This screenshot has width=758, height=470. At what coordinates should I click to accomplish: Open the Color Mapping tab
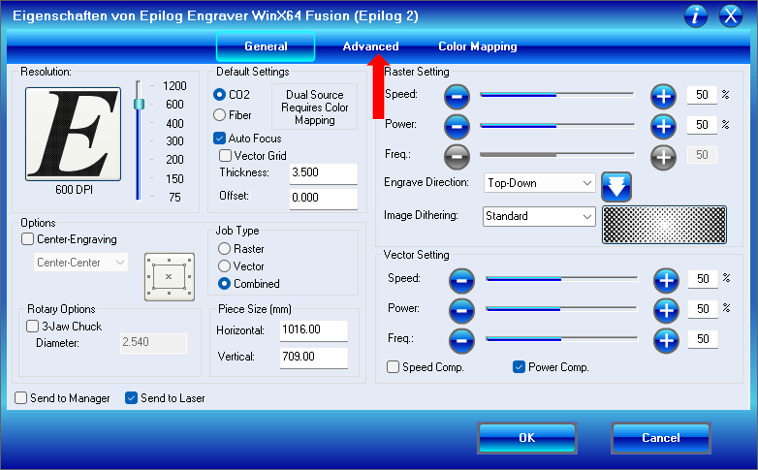coord(477,46)
